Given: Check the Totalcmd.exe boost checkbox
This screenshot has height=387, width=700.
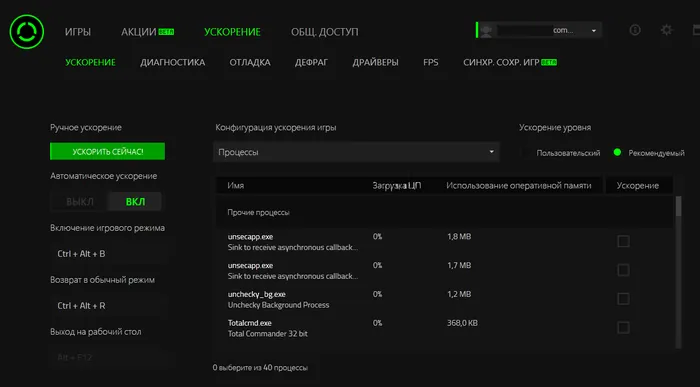Looking at the screenshot, I should (623, 328).
